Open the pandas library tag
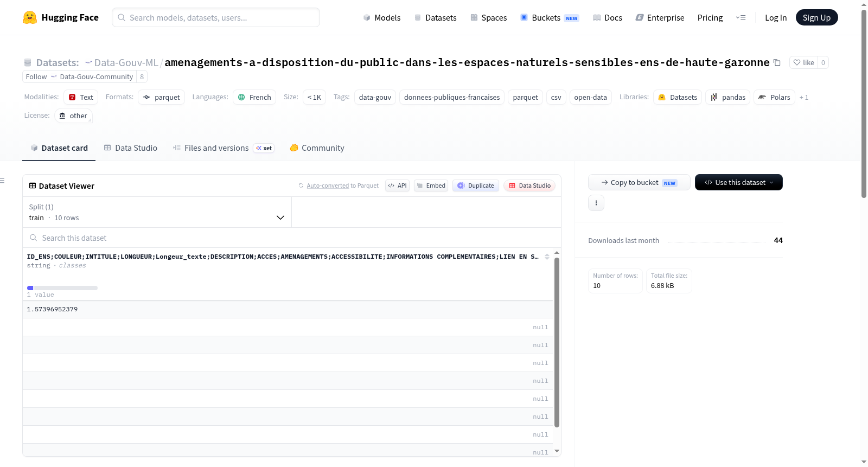Screen dimensions: 868x467 tap(727, 97)
